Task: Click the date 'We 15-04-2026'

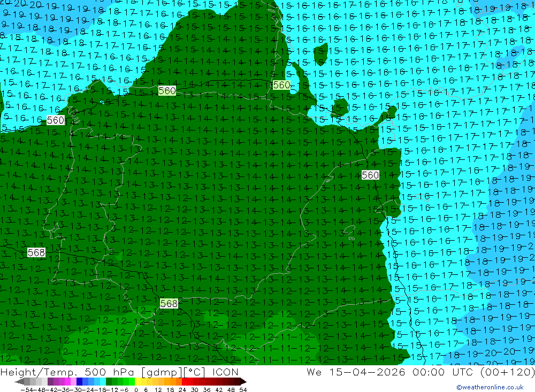Action: click(x=356, y=372)
